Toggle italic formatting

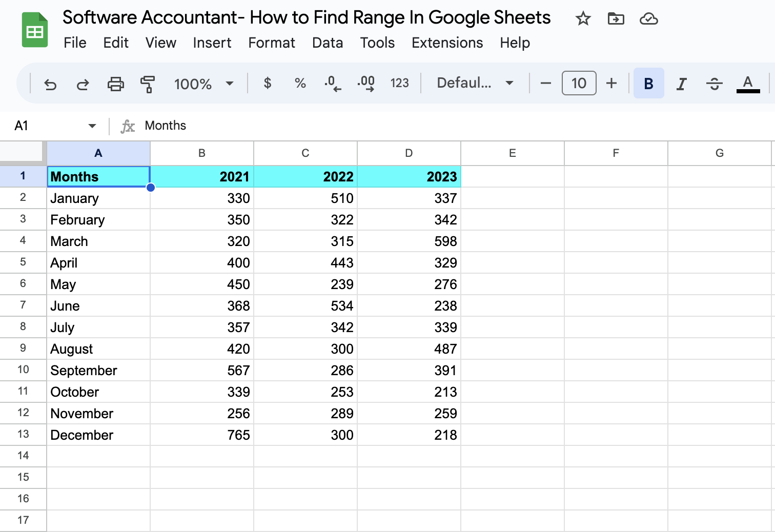tap(681, 83)
